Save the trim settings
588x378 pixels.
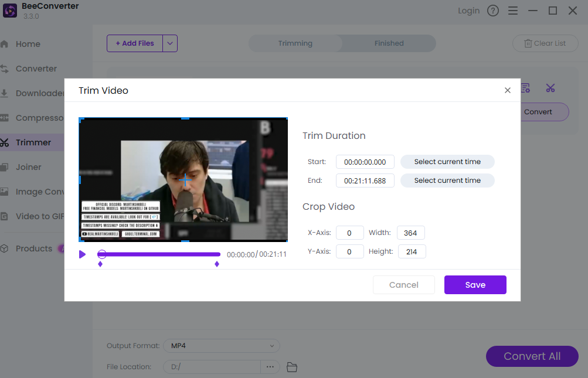pos(475,285)
